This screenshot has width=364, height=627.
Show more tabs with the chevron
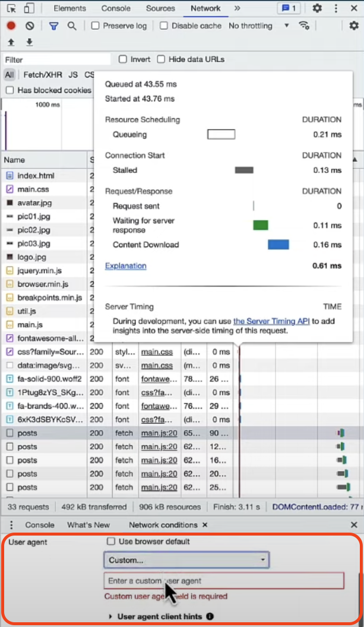pyautogui.click(x=237, y=8)
